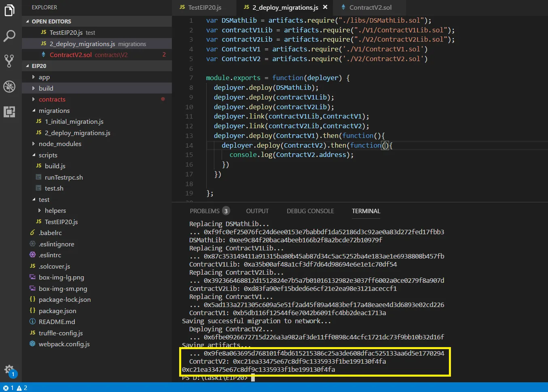Image resolution: width=548 pixels, height=392 pixels.
Task: Expand the node_modules folder
Action: click(34, 144)
